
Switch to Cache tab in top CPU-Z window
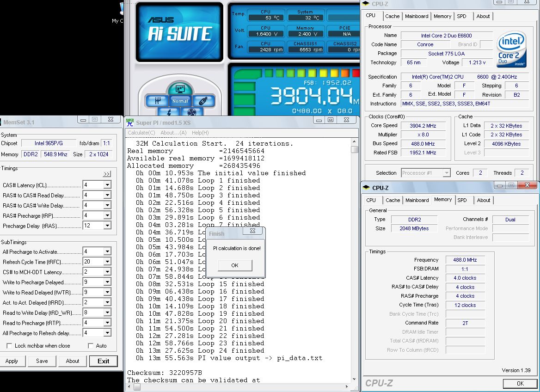392,16
